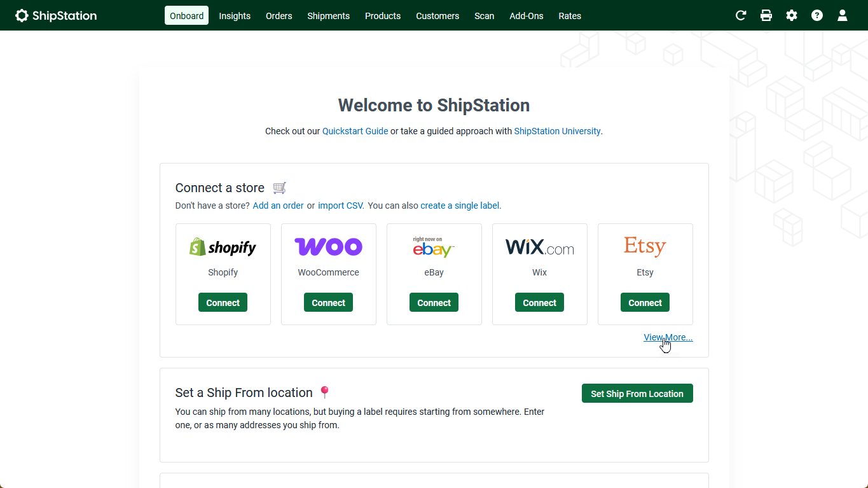The image size is (868, 488).
Task: Click the refresh icon in header
Action: tap(741, 16)
